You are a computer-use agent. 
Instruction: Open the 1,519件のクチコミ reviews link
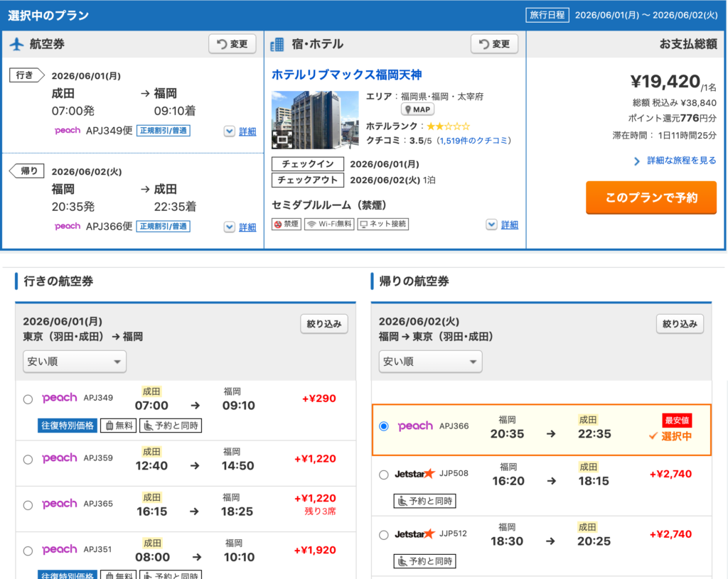pyautogui.click(x=473, y=141)
